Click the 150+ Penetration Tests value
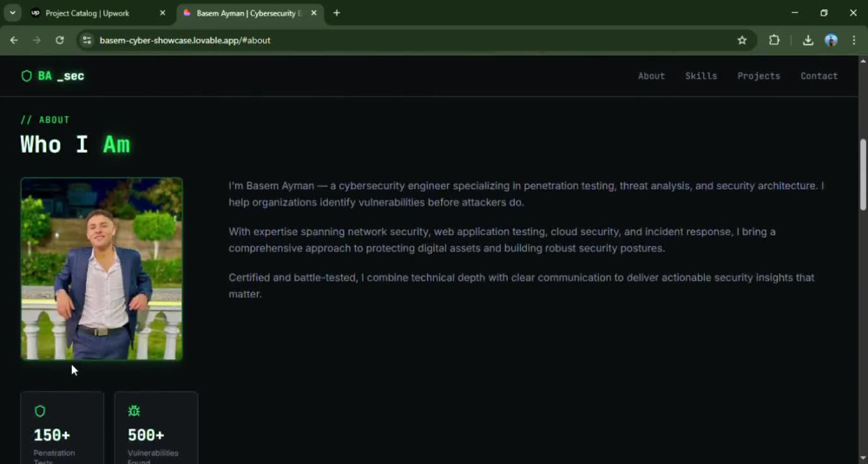This screenshot has width=868, height=464. 52,435
